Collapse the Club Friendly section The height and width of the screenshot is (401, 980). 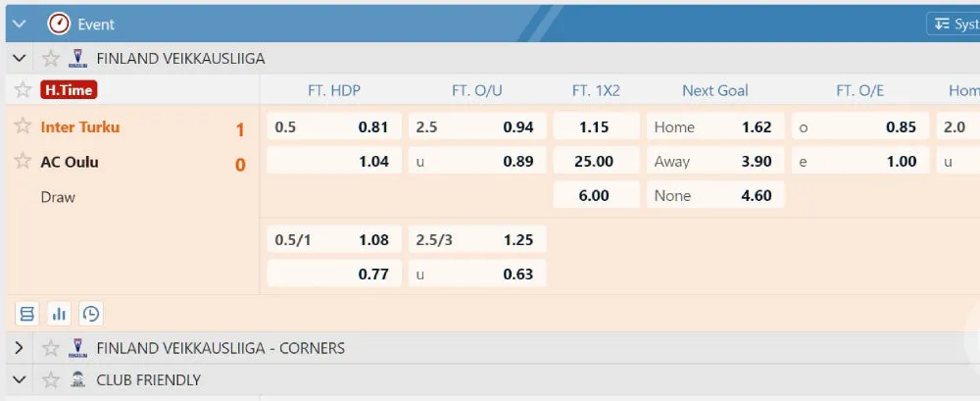click(19, 379)
